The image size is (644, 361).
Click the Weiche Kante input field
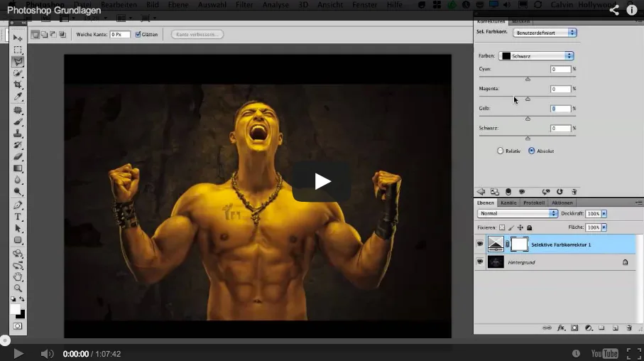(x=120, y=35)
